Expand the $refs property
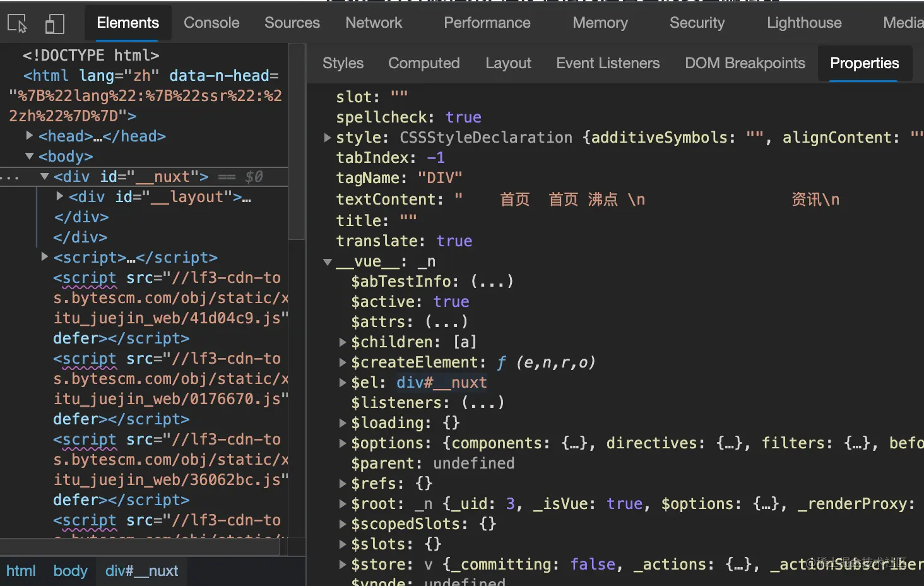This screenshot has height=586, width=924. (x=343, y=483)
